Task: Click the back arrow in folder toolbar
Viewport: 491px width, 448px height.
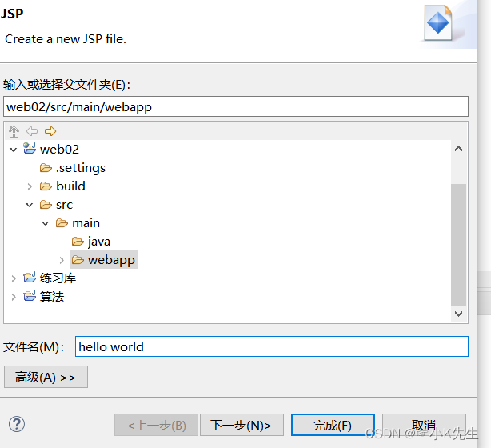Action: pos(32,131)
